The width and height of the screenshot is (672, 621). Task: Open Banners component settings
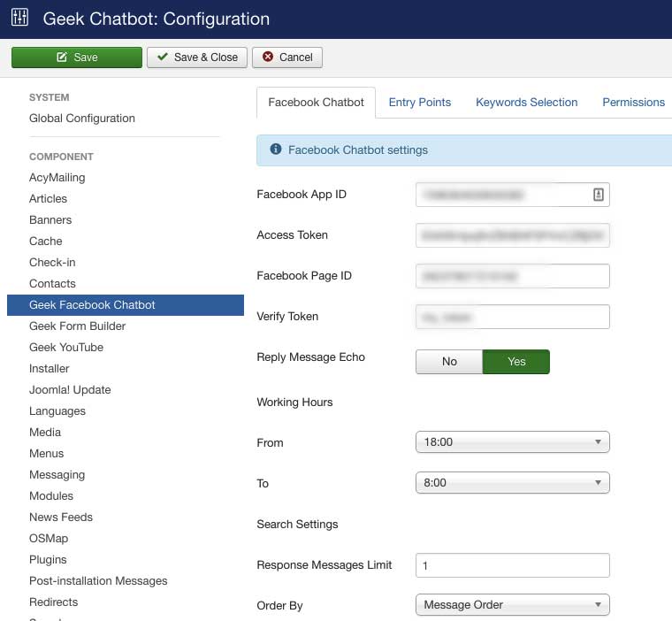tap(50, 220)
